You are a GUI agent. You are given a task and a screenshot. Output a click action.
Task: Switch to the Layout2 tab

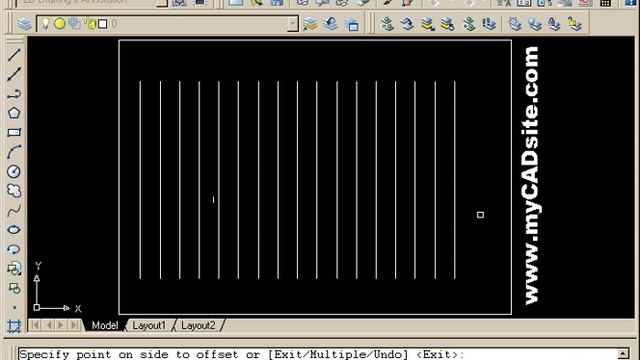coord(198,325)
